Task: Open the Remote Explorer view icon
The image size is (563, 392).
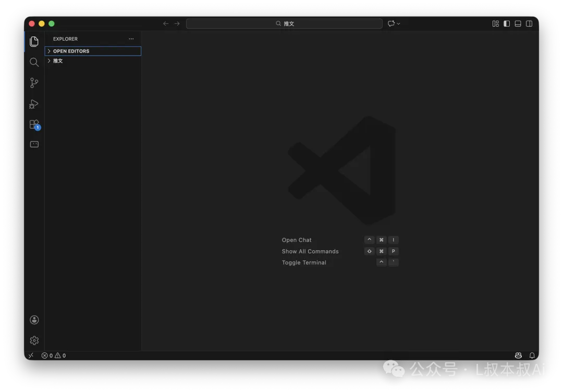Action: click(34, 144)
